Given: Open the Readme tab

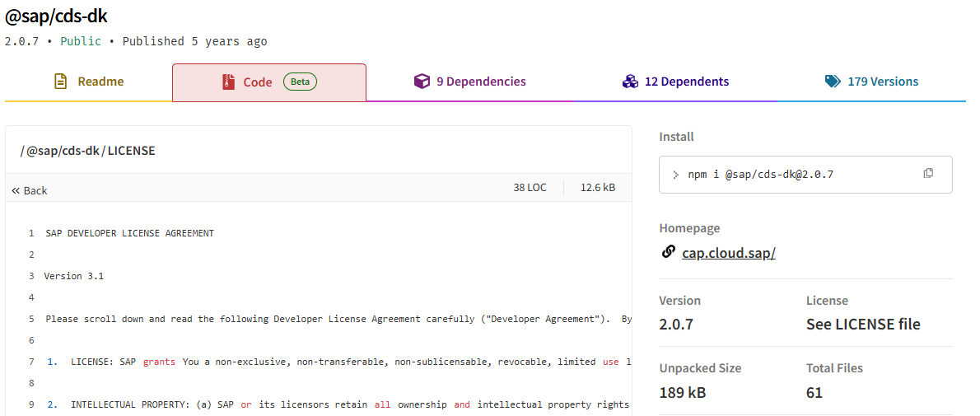Looking at the screenshot, I should [89, 82].
